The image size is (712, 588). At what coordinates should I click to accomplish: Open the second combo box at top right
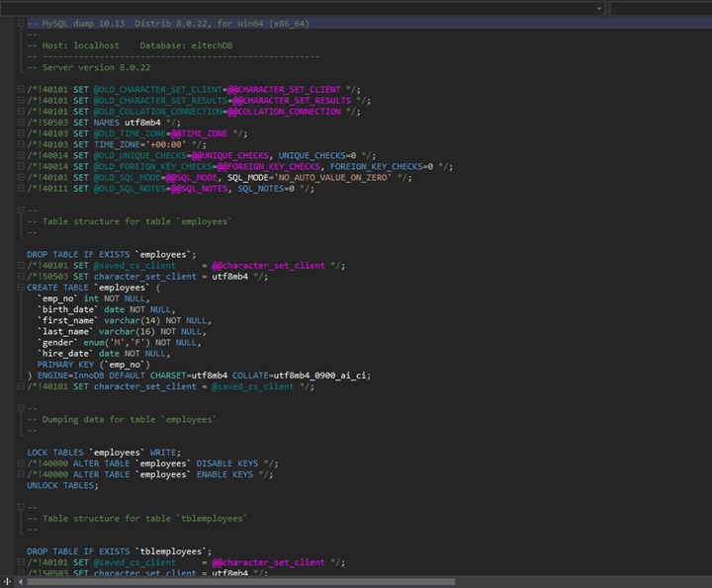click(661, 9)
